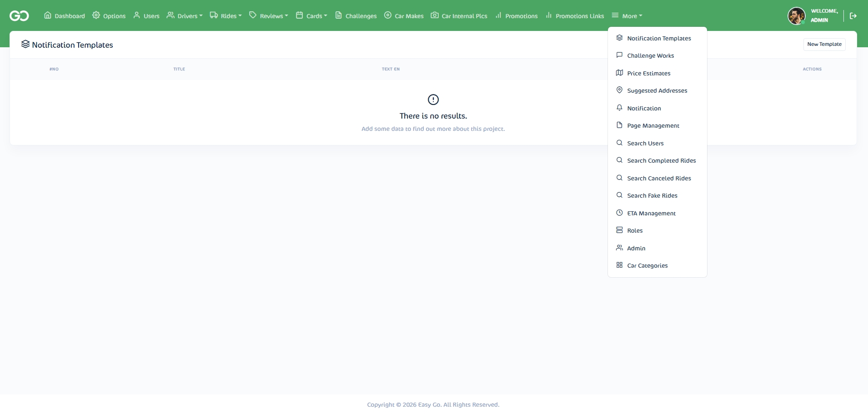The height and width of the screenshot is (414, 868).
Task: Expand the Cards dropdown
Action: 311,15
